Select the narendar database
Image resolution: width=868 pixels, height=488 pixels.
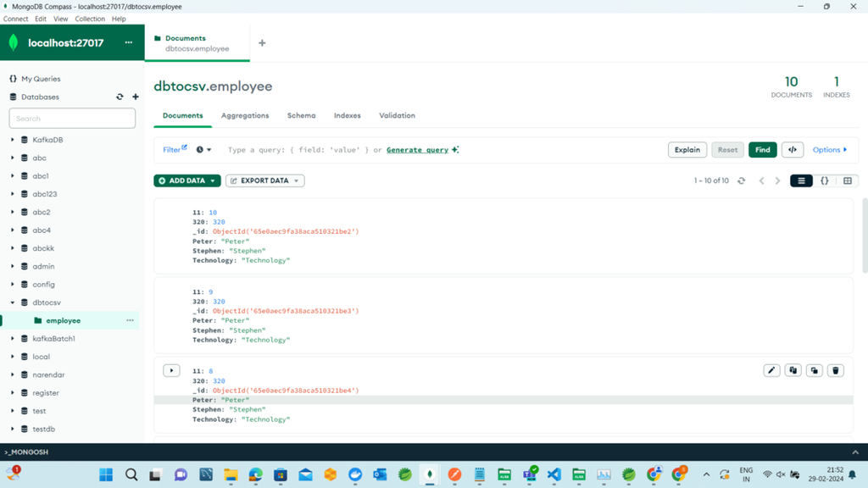(x=48, y=374)
